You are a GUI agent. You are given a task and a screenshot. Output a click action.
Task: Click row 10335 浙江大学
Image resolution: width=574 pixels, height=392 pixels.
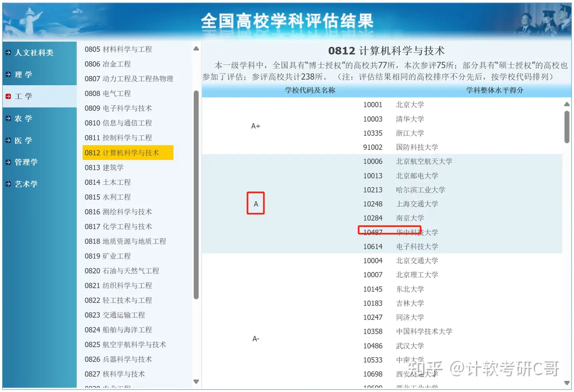(x=393, y=133)
